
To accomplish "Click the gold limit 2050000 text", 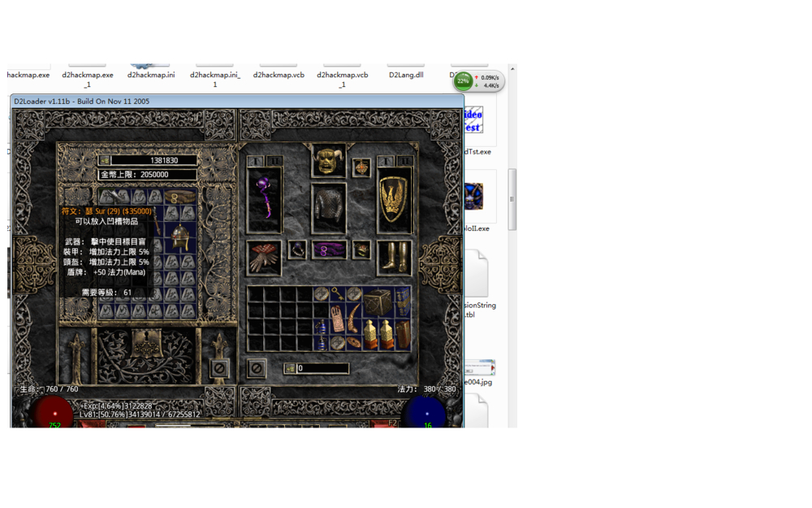I will coord(135,175).
